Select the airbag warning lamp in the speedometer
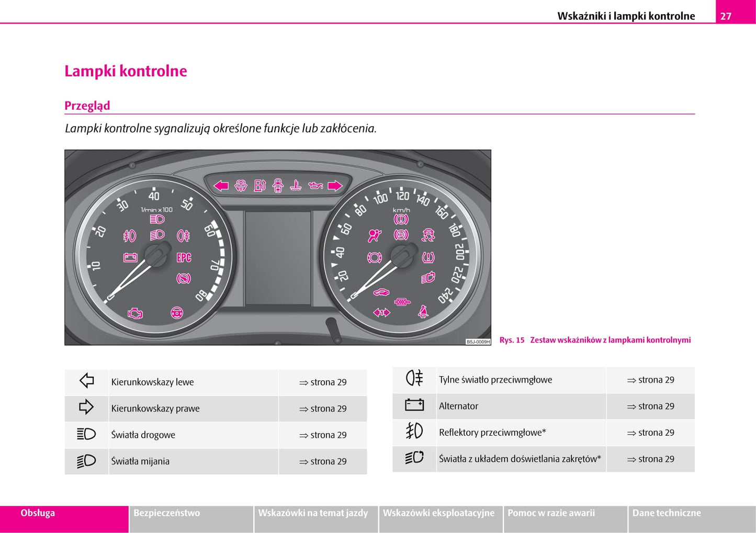This screenshot has width=756, height=533. pos(375,235)
